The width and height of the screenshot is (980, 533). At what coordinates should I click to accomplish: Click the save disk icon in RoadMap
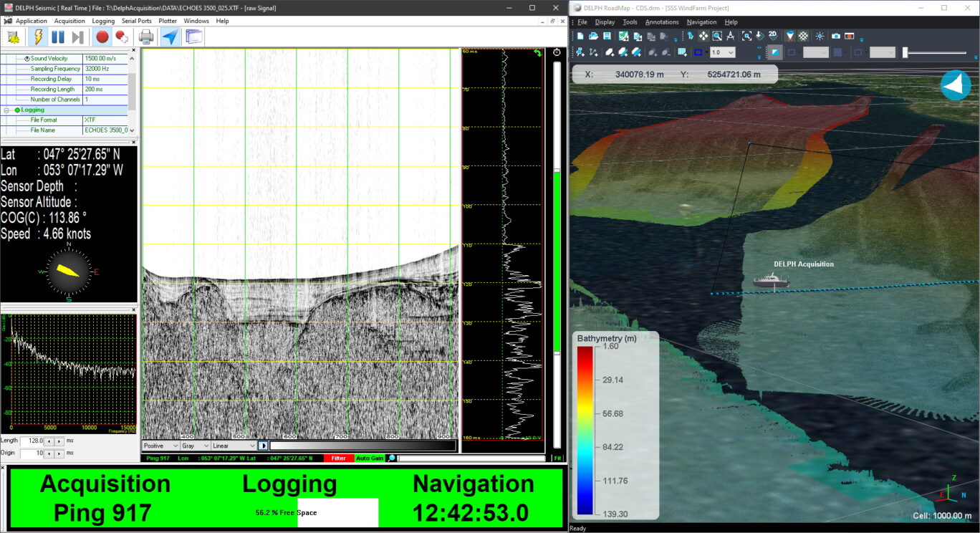tap(607, 36)
